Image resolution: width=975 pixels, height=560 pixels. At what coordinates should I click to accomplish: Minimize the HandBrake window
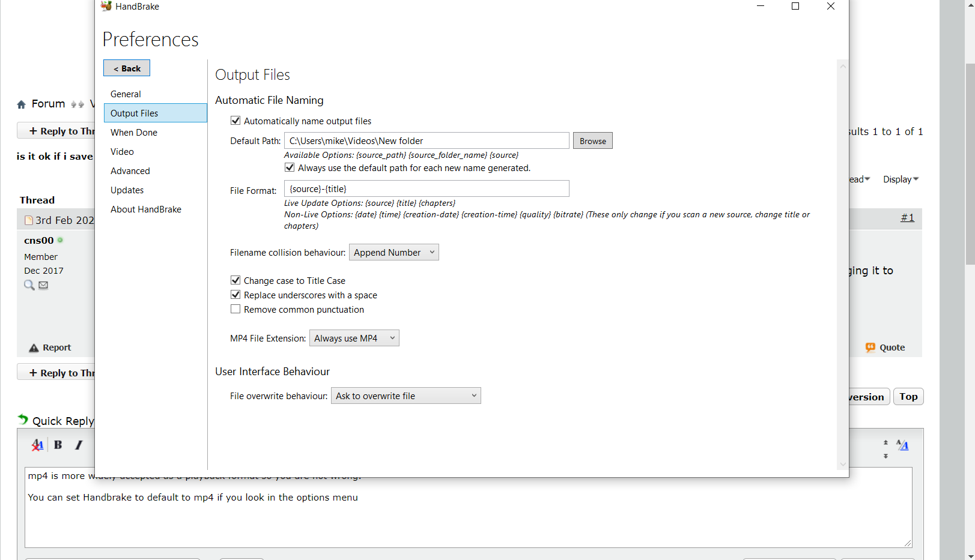click(761, 6)
